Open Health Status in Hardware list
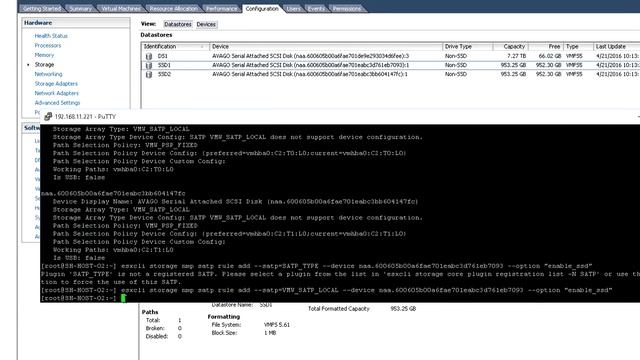This screenshot has width=640, height=360. 51,36
